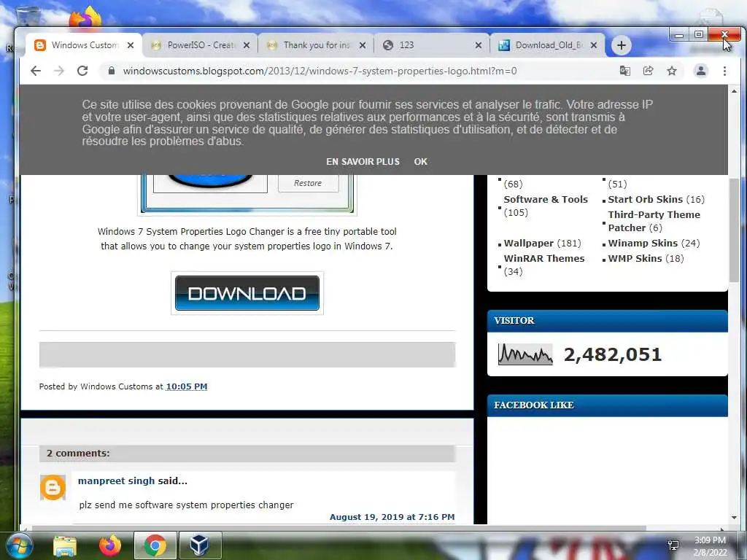Click the Share page icon
The height and width of the screenshot is (560, 747).
[x=648, y=71]
